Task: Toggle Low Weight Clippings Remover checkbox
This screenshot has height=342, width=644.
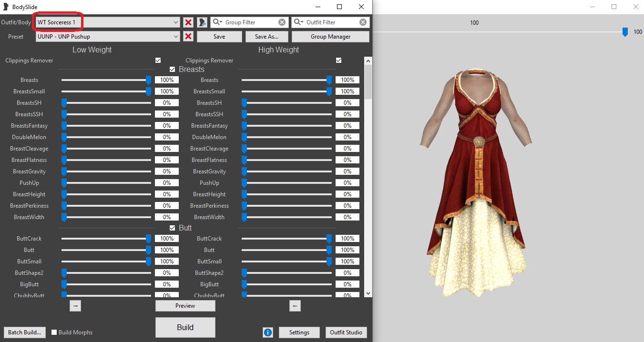Action: [x=158, y=60]
